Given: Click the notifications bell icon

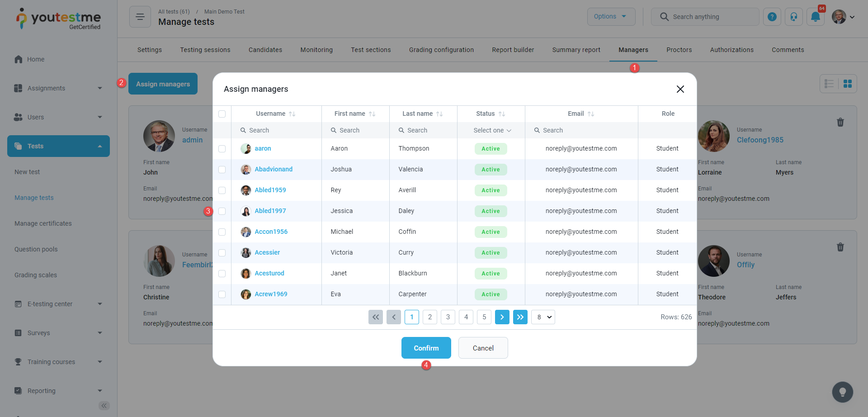Looking at the screenshot, I should 815,17.
